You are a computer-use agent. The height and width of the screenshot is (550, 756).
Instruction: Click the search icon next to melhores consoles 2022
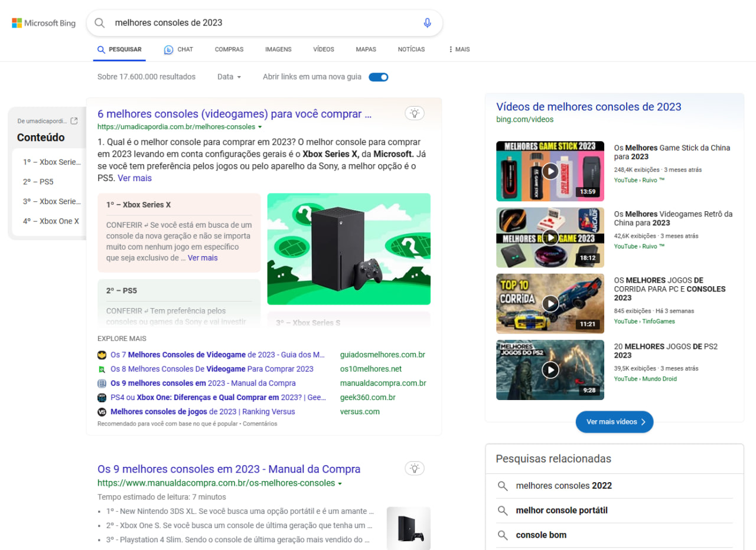tap(503, 486)
